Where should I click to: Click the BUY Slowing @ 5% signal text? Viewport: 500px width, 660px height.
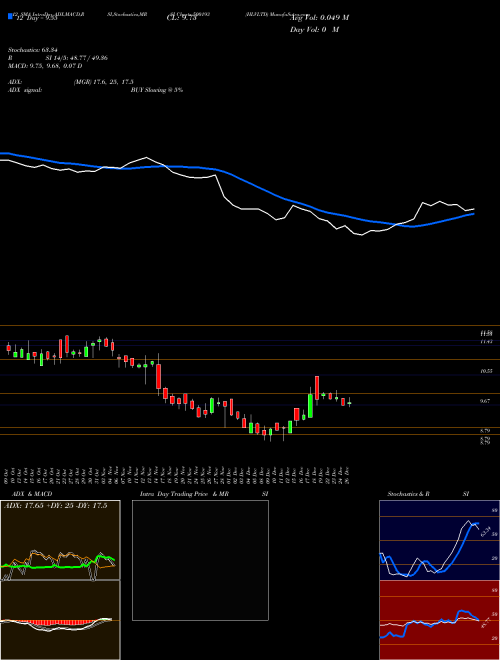pyautogui.click(x=157, y=90)
